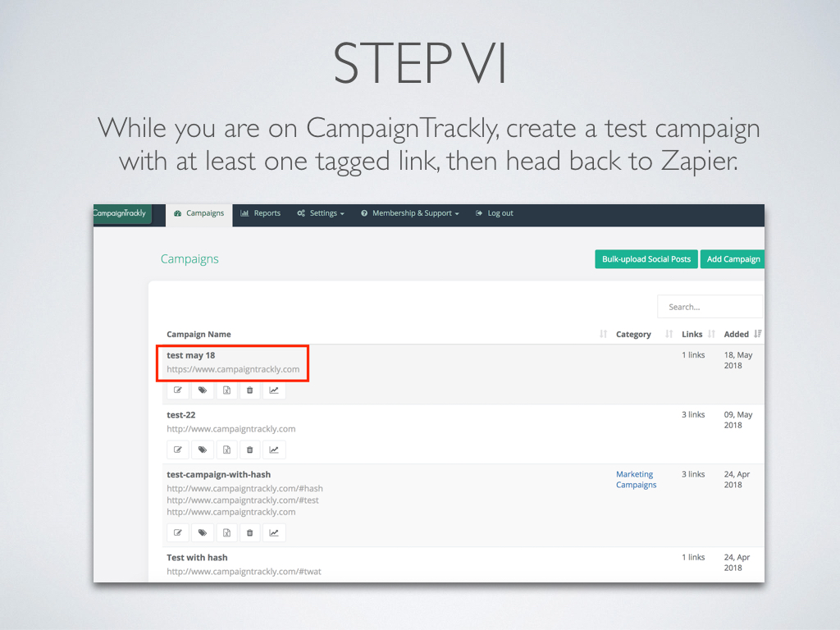Expand the Settings dropdown menu

click(x=321, y=213)
